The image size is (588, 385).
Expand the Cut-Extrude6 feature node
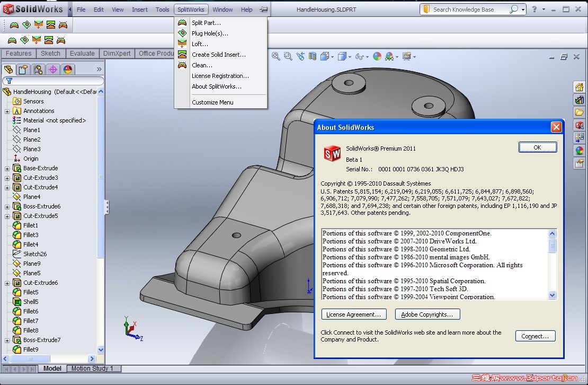click(x=7, y=283)
